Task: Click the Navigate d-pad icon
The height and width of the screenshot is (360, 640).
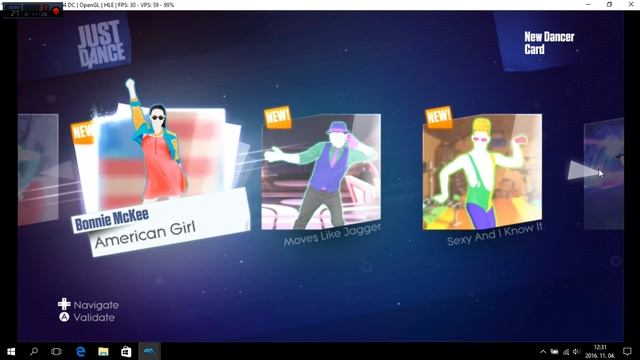Action: [64, 304]
